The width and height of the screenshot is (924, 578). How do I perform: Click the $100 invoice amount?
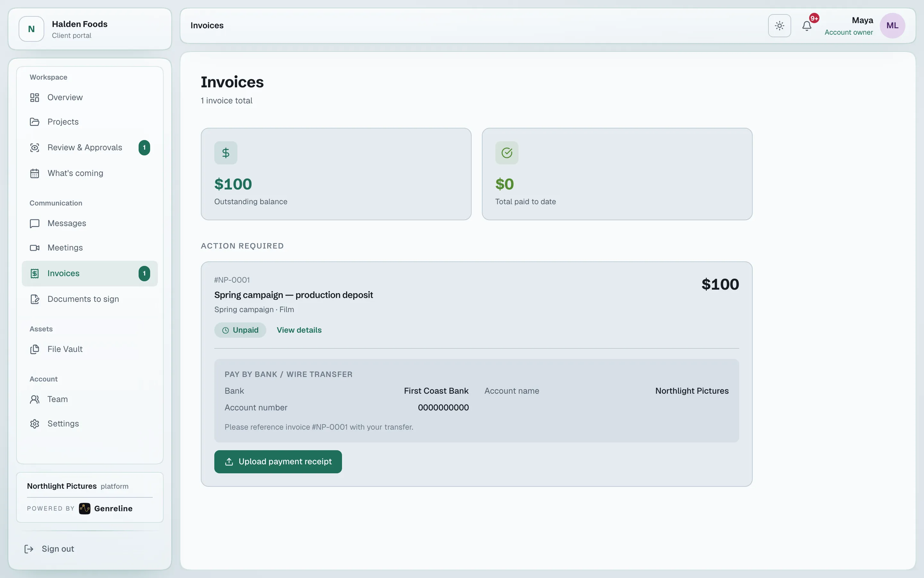point(720,285)
